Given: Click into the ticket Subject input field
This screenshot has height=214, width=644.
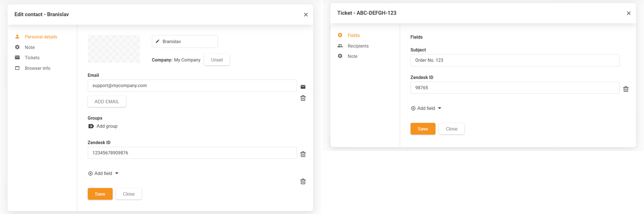Looking at the screenshot, I should (x=515, y=60).
